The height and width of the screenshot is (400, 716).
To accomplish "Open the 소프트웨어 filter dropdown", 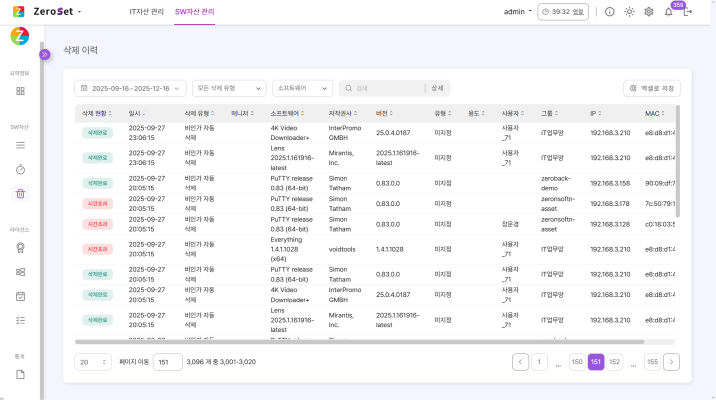I will tap(302, 88).
